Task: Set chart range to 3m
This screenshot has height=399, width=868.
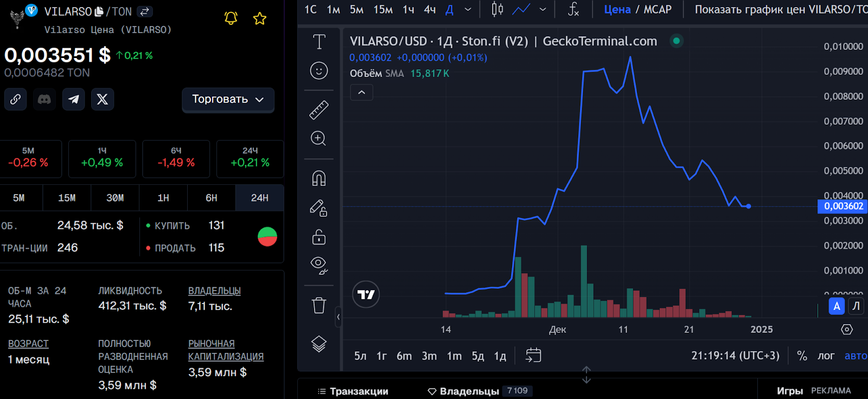Action: coord(429,356)
